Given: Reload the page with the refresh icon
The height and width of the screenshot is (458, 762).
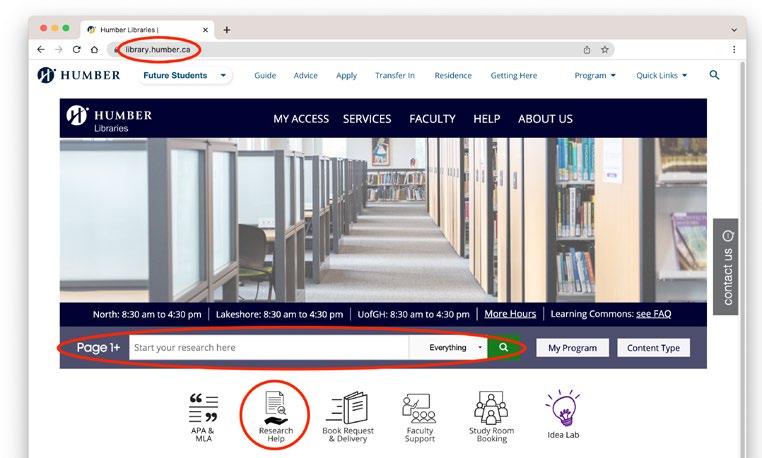Looking at the screenshot, I should 76,50.
